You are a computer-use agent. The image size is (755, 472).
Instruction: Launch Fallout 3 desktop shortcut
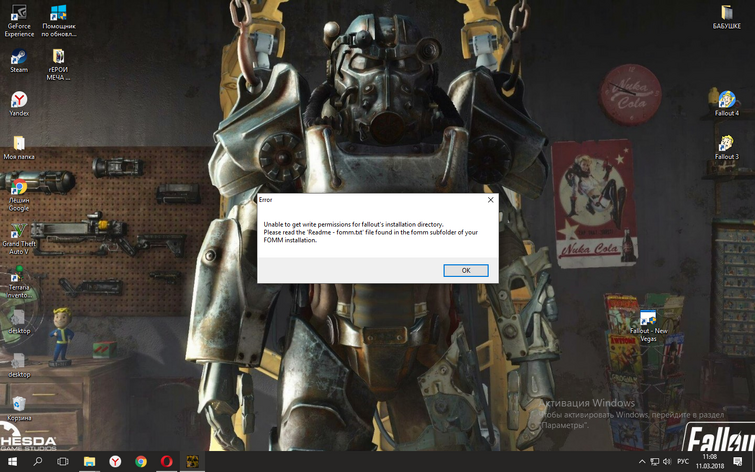coord(727,147)
